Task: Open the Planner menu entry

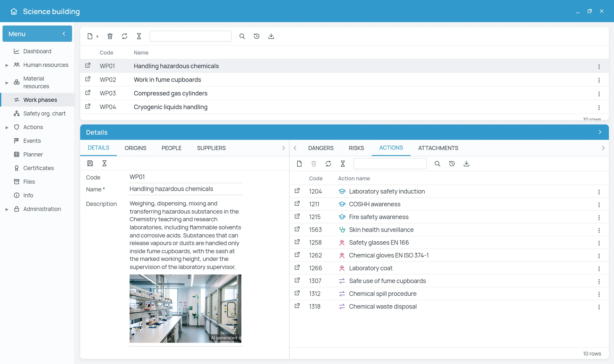Action: pos(33,154)
